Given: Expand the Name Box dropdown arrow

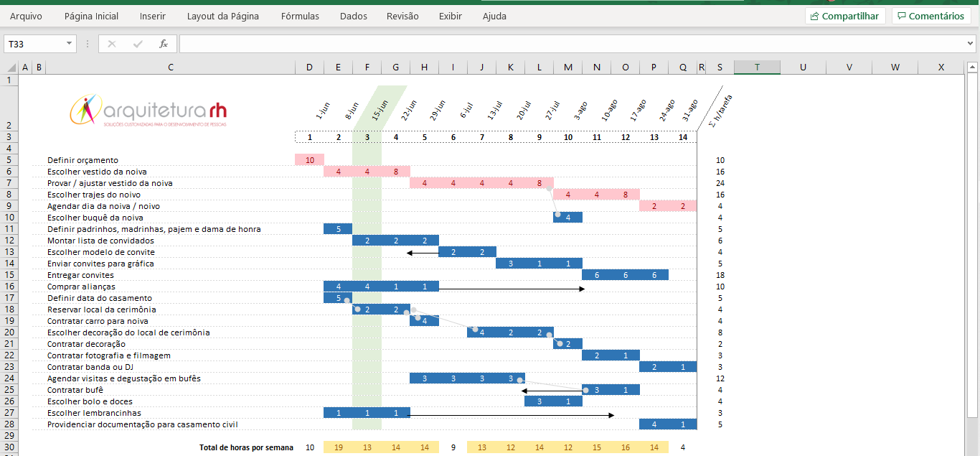Looking at the screenshot, I should point(70,44).
